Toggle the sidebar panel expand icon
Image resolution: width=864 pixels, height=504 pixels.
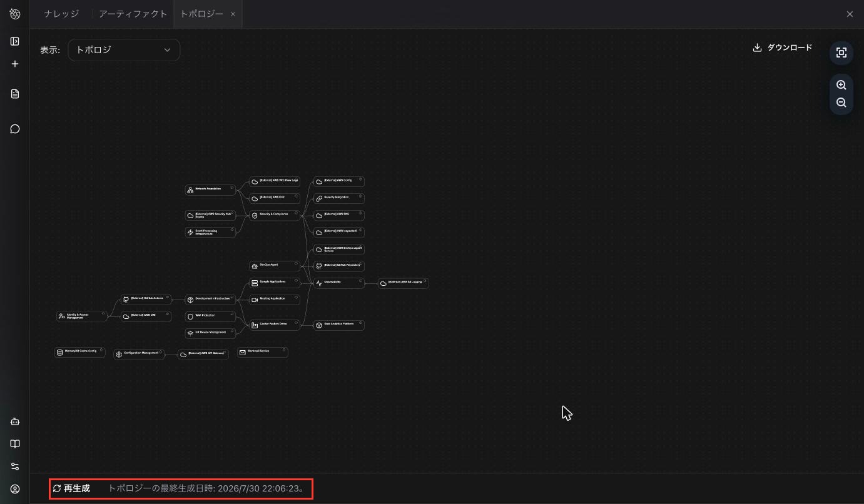pos(15,41)
